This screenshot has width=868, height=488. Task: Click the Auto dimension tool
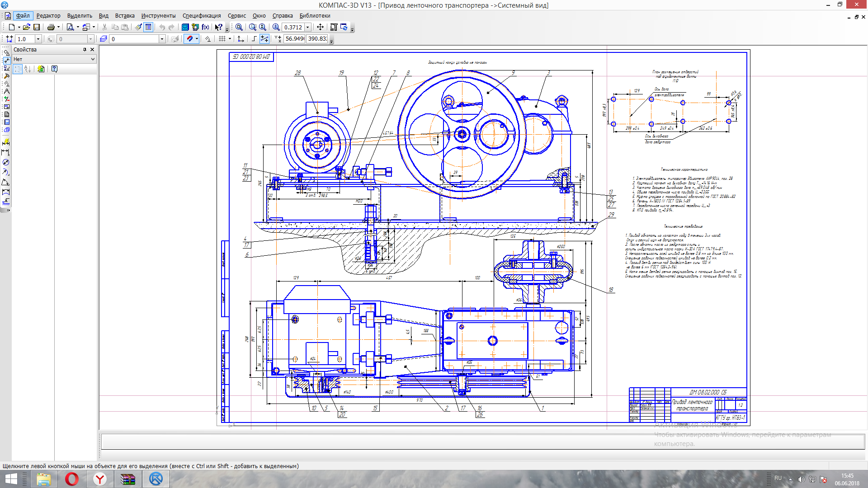pyautogui.click(x=6, y=142)
